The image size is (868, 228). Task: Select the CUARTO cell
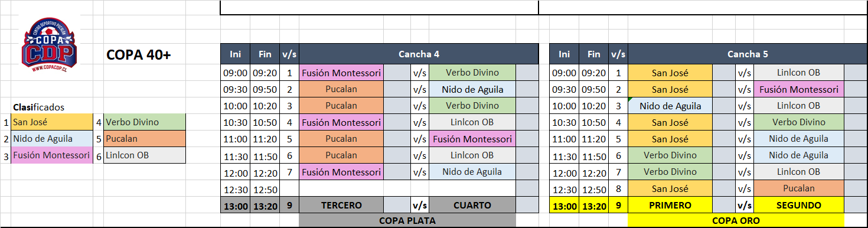click(472, 205)
